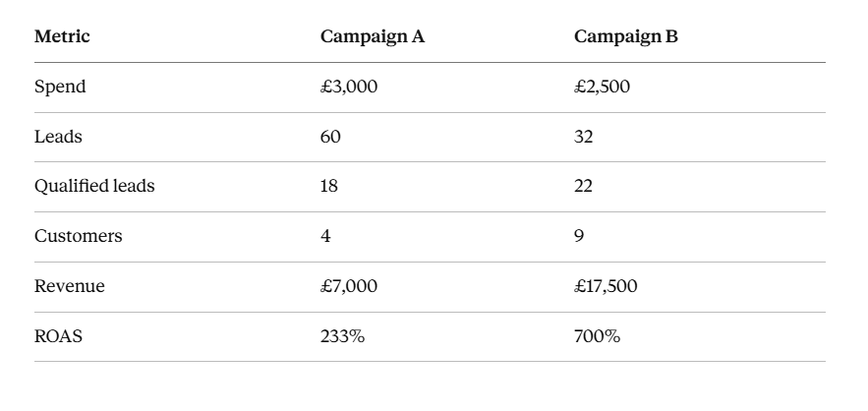Select Campaign B revenue £17,500

[606, 286]
